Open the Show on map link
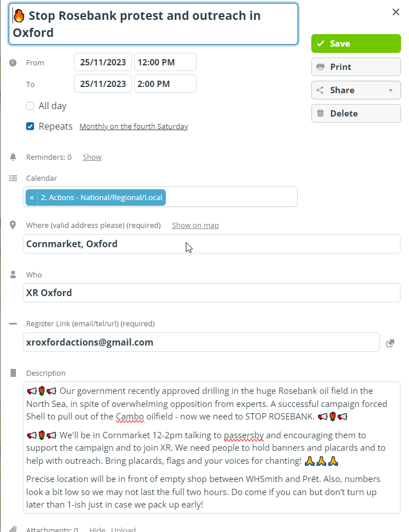Viewport: 409px width, 532px height. [x=195, y=225]
